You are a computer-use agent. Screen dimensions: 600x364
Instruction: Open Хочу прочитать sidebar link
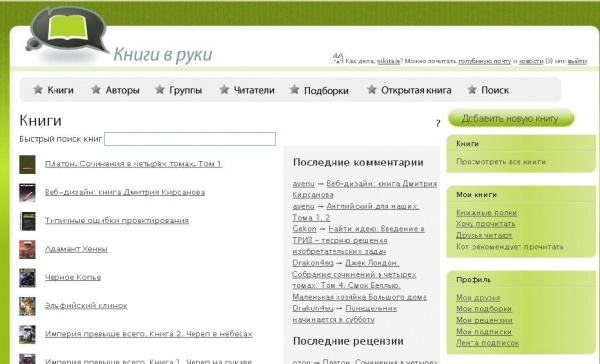click(486, 224)
